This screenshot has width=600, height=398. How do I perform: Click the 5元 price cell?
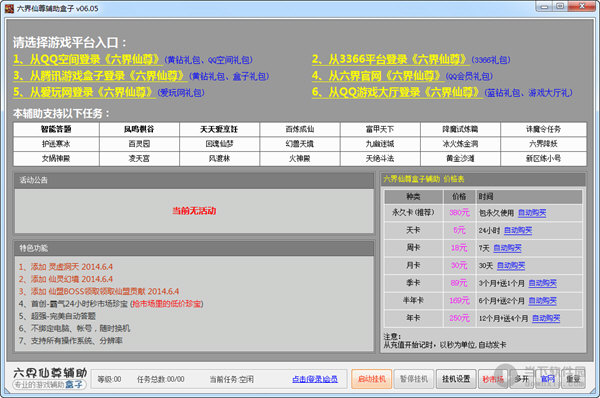pos(459,230)
